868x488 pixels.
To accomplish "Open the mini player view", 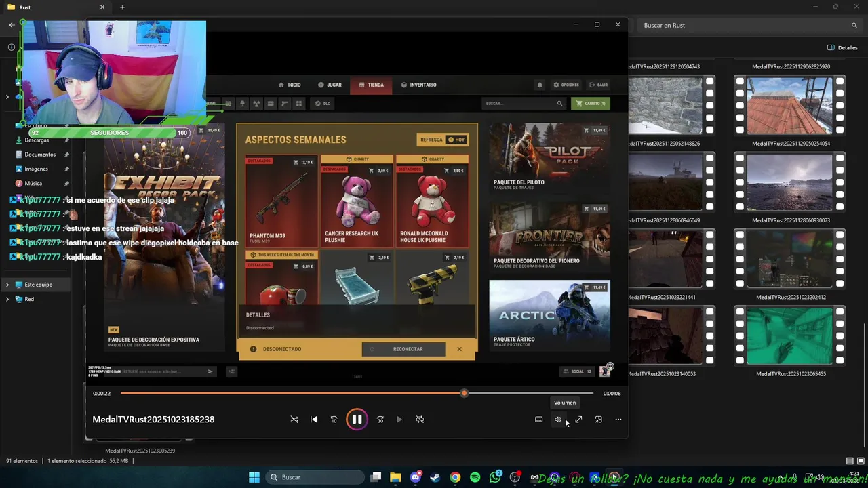I will pos(598,420).
